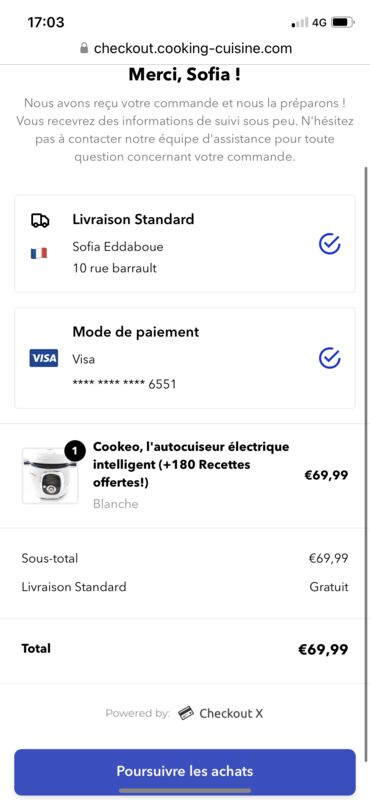Tap the Visa card logo
Screen dimensions: 370x800
pyautogui.click(x=43, y=358)
